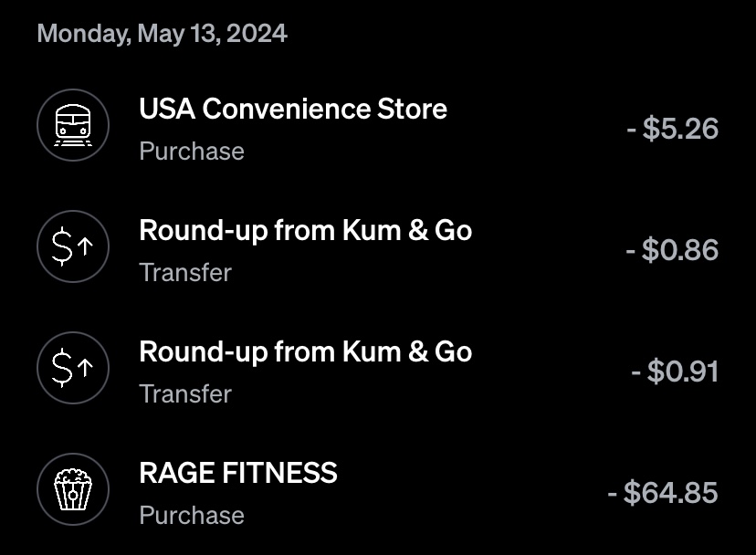Image resolution: width=756 pixels, height=555 pixels.
Task: Click the popcorn icon beside RAGE FITNESS
Action: (x=73, y=490)
